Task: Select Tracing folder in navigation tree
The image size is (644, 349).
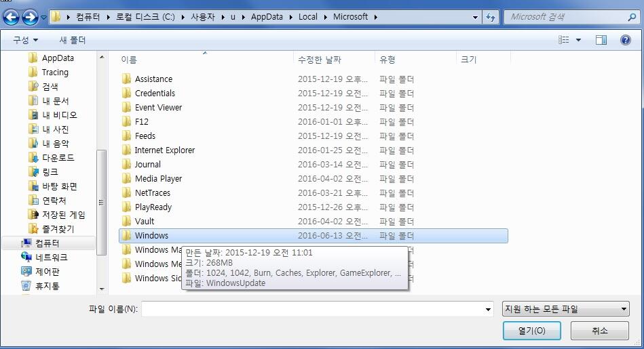Action: click(55, 73)
